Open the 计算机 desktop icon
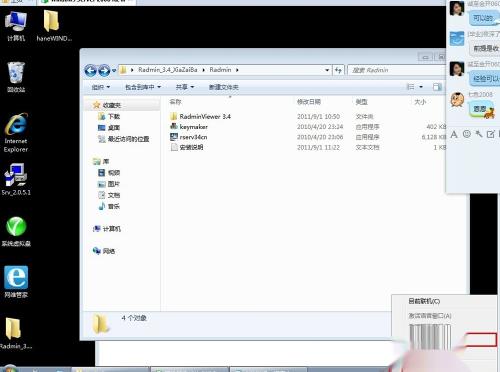Viewport: 500px width, 372px height. (16, 26)
